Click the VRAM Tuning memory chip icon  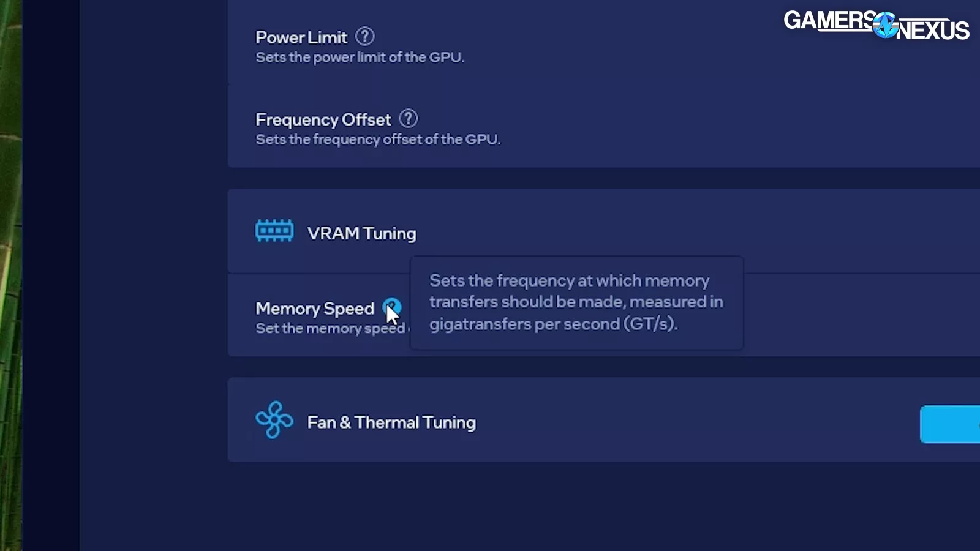point(274,231)
